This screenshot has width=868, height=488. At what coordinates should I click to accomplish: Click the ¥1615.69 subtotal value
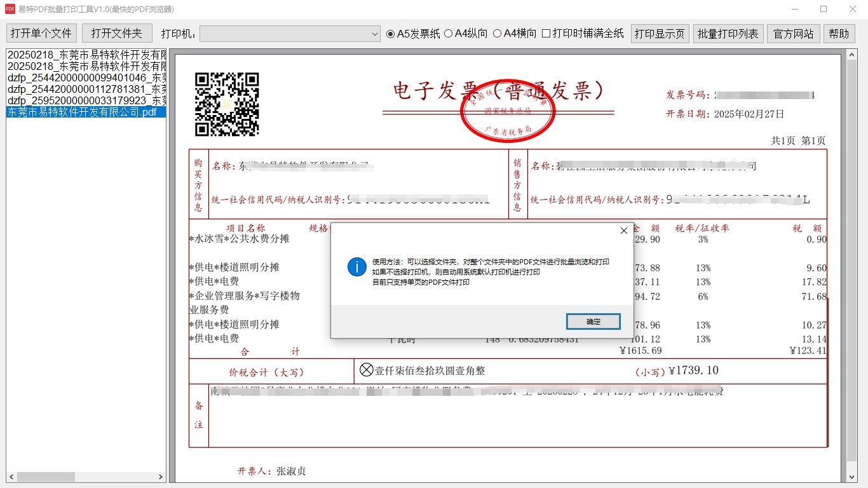pos(641,350)
